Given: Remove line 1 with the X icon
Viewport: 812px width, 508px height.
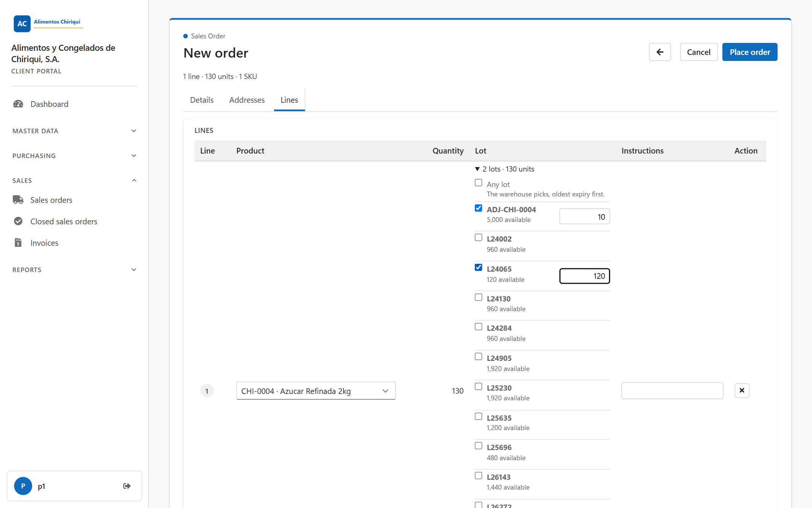Looking at the screenshot, I should click(742, 391).
